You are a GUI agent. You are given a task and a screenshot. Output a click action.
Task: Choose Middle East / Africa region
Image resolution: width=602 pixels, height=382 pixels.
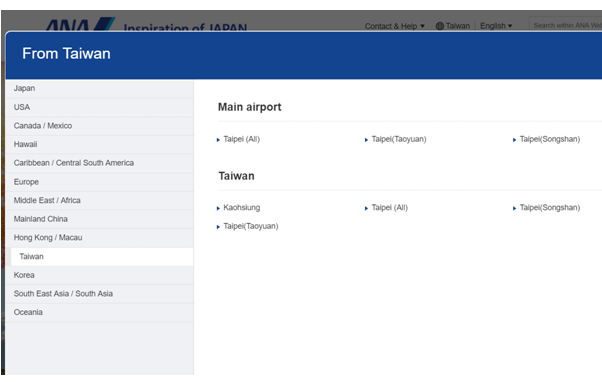pyautogui.click(x=99, y=200)
